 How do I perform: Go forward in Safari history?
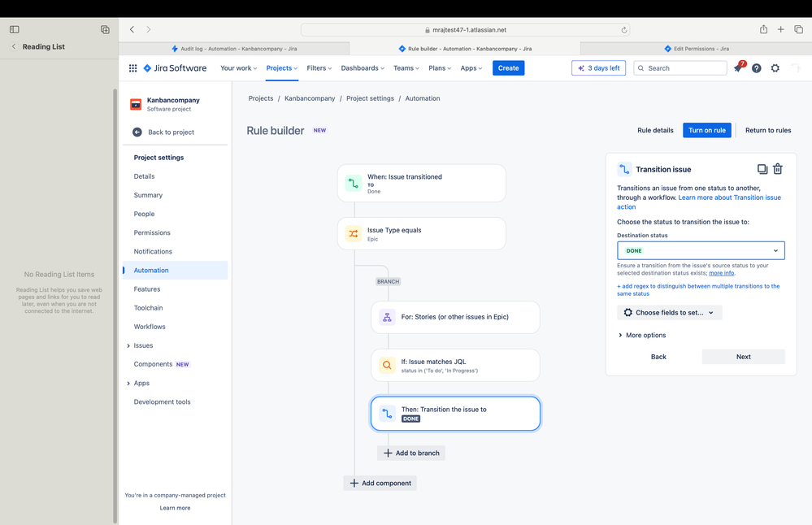pyautogui.click(x=149, y=29)
